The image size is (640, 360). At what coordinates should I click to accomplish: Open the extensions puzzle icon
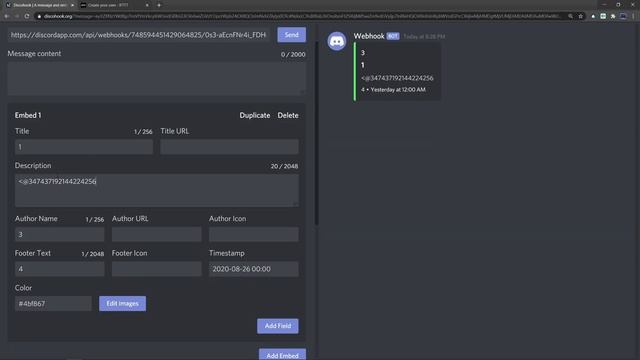[x=613, y=16]
